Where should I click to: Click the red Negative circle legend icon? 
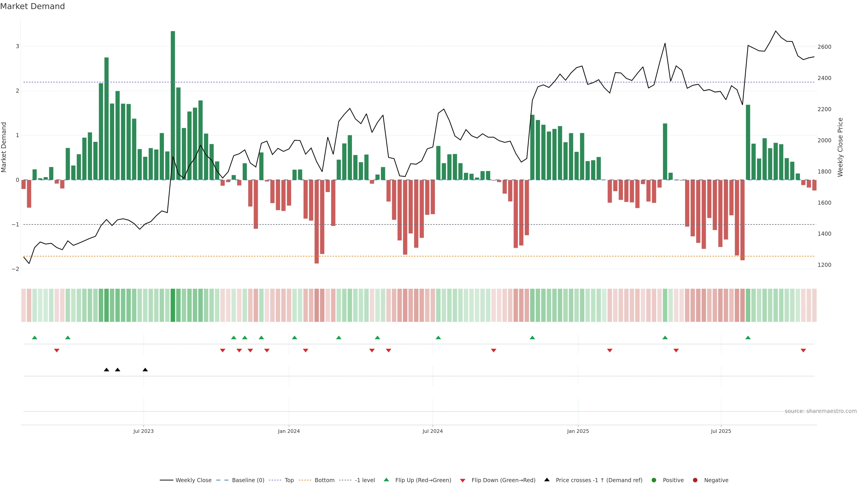click(x=695, y=480)
